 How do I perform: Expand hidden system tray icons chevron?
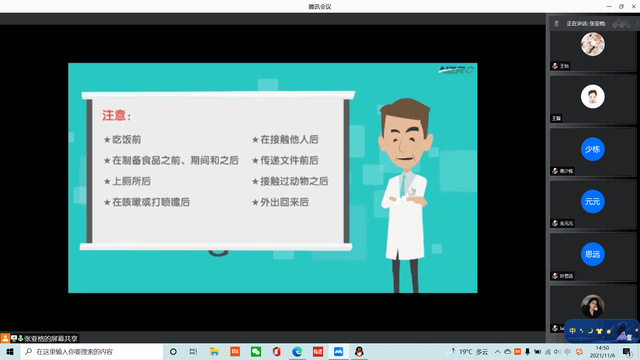pos(497,351)
